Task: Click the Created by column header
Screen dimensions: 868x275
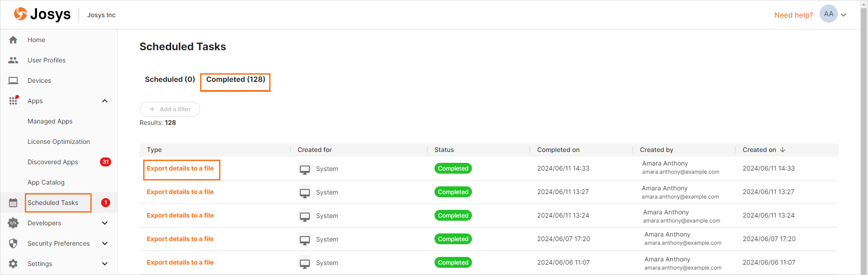Action: pyautogui.click(x=657, y=150)
